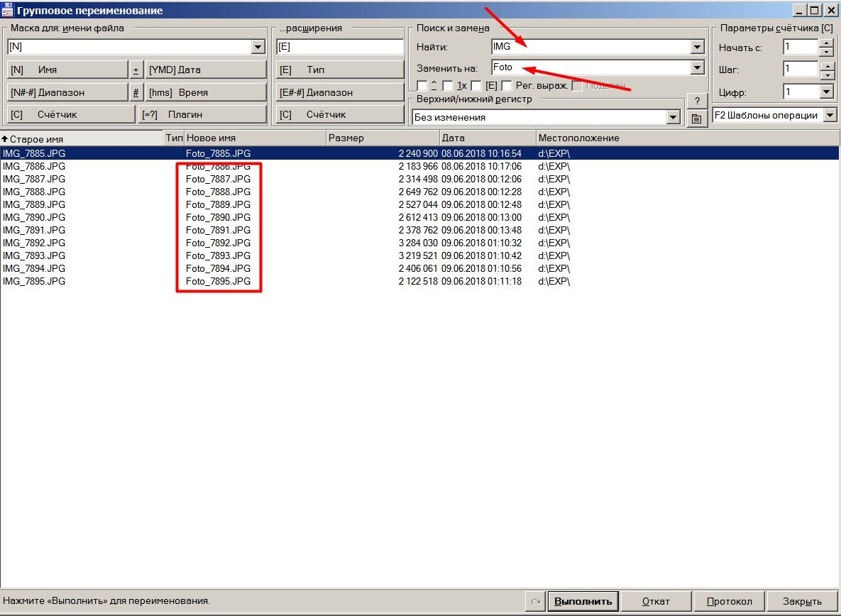The height and width of the screenshot is (616, 841).
Task: Decrease the 'Начать с' counter value
Action: (x=827, y=52)
